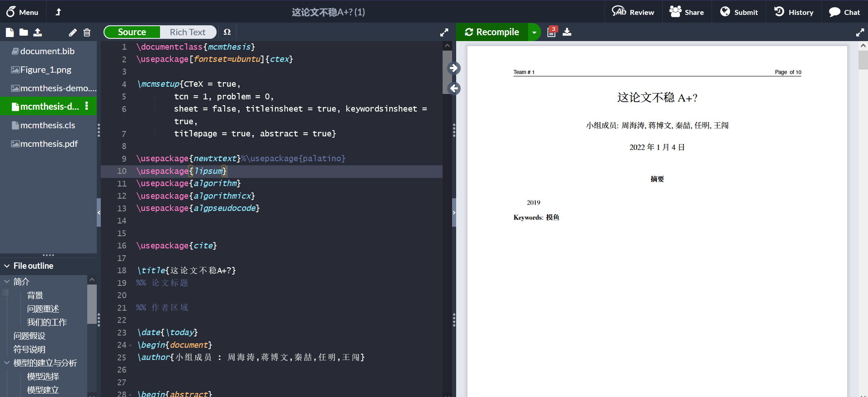The image size is (868, 397).
Task: Switch to Rich Text mode
Action: click(x=188, y=32)
